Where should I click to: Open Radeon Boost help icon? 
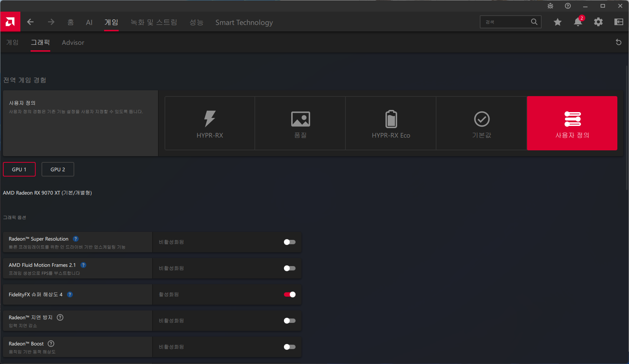(51, 344)
